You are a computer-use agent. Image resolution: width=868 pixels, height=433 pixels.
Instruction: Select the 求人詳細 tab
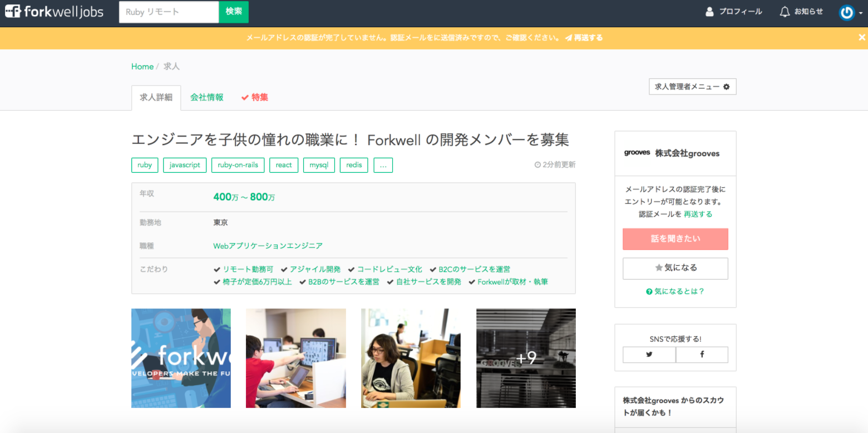[x=156, y=98]
